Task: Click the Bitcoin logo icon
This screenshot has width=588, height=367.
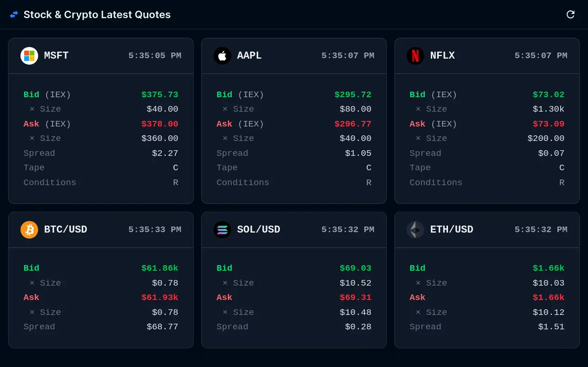Action: coord(29,230)
